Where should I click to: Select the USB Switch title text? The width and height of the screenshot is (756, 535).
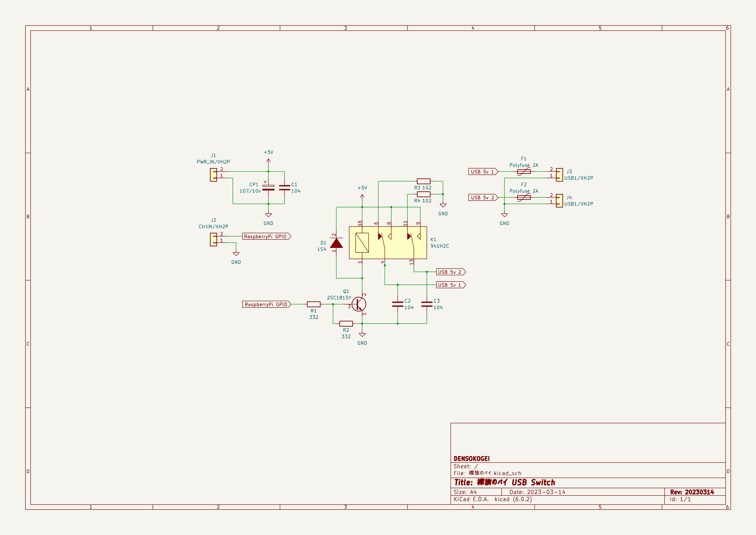pyautogui.click(x=533, y=483)
